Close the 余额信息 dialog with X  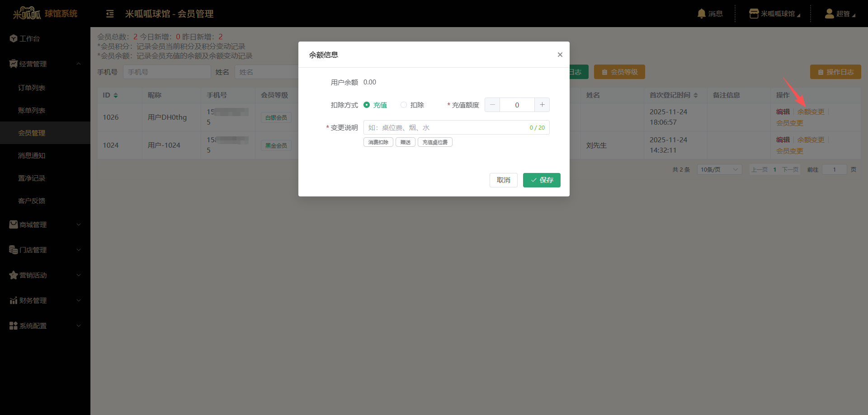click(x=560, y=55)
